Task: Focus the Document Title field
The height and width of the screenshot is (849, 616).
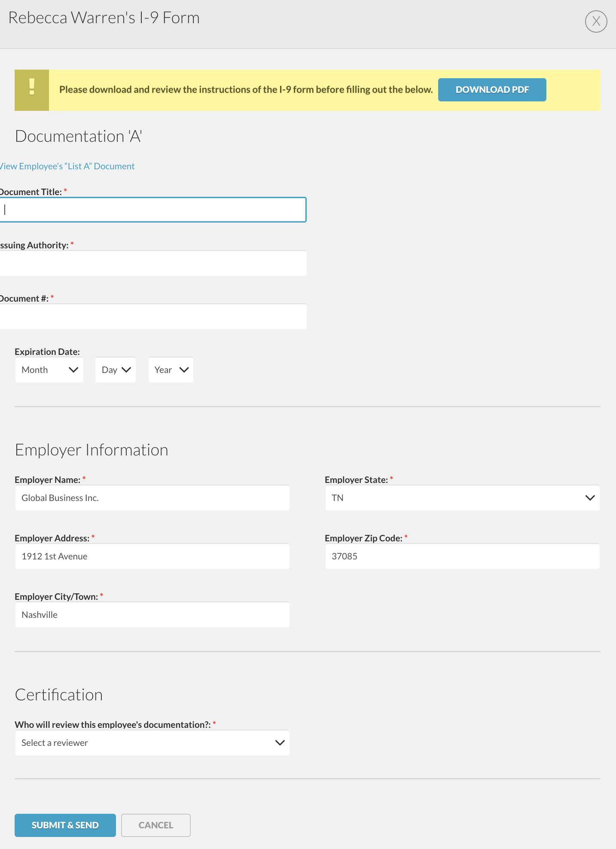Action: click(153, 210)
